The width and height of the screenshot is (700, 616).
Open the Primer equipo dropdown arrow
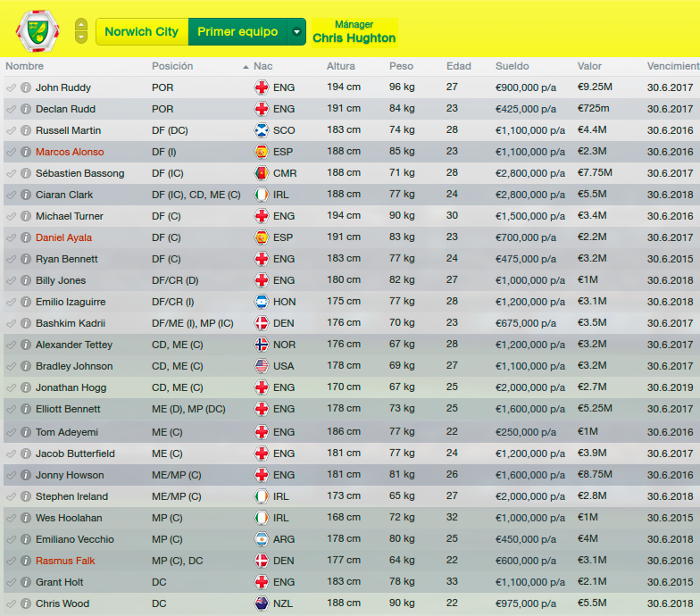click(296, 32)
